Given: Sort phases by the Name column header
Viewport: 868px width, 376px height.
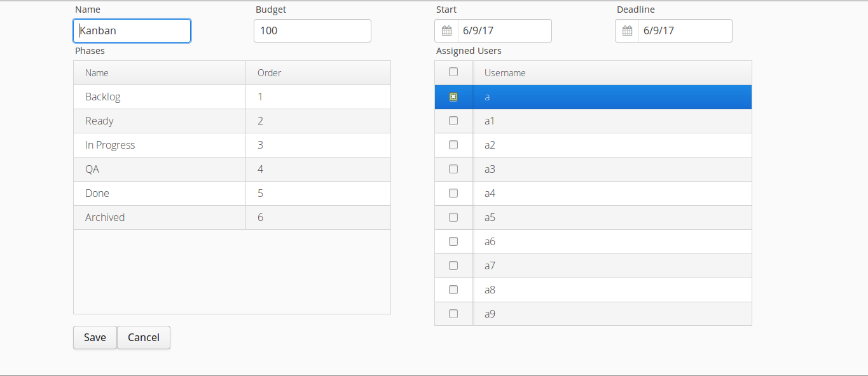Looking at the screenshot, I should (160, 73).
